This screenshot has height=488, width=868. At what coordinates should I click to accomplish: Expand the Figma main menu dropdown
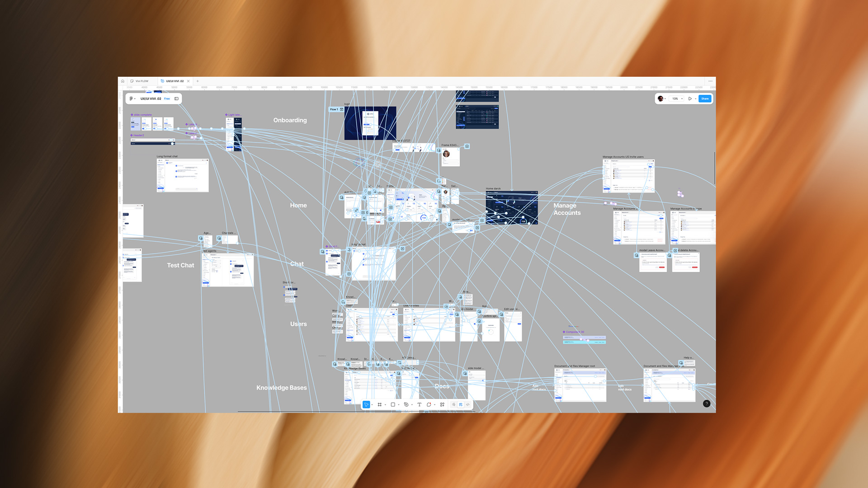pos(132,99)
